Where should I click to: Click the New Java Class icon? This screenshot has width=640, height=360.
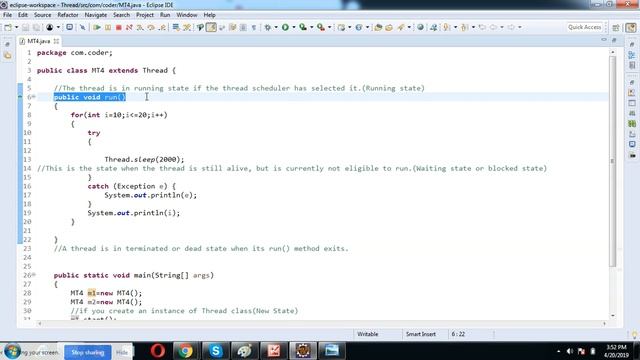click(358, 27)
